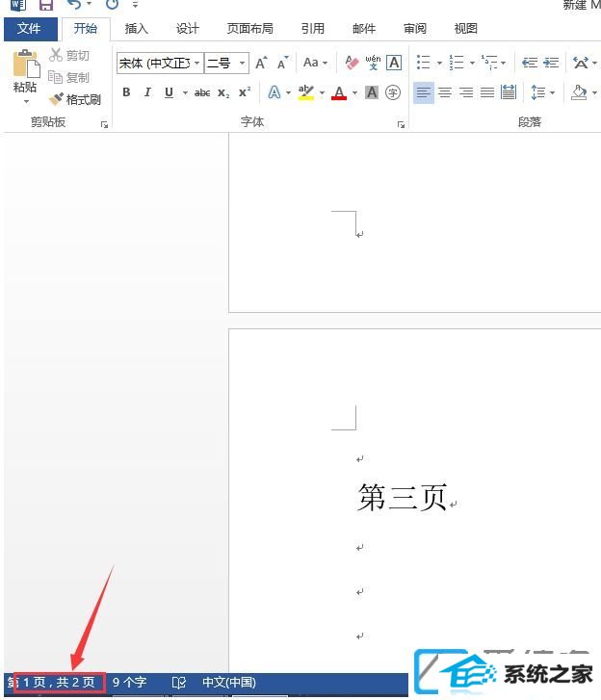Toggle superscript formatting
Screen dimensions: 601x700
pyautogui.click(x=245, y=92)
